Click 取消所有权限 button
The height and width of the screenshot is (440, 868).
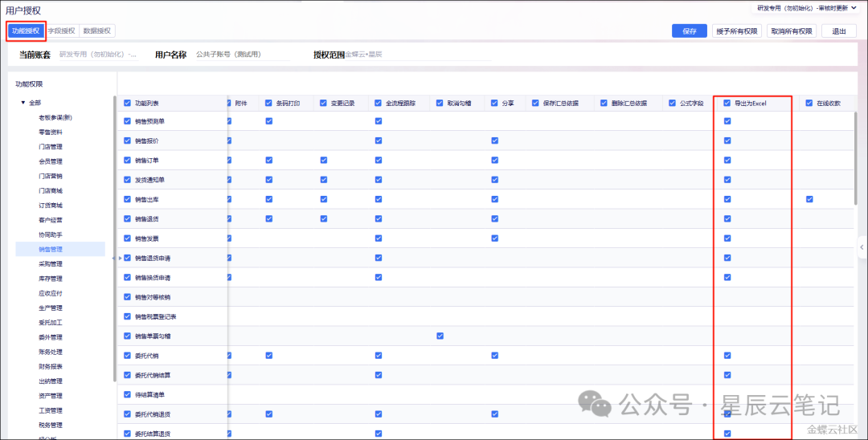[792, 31]
